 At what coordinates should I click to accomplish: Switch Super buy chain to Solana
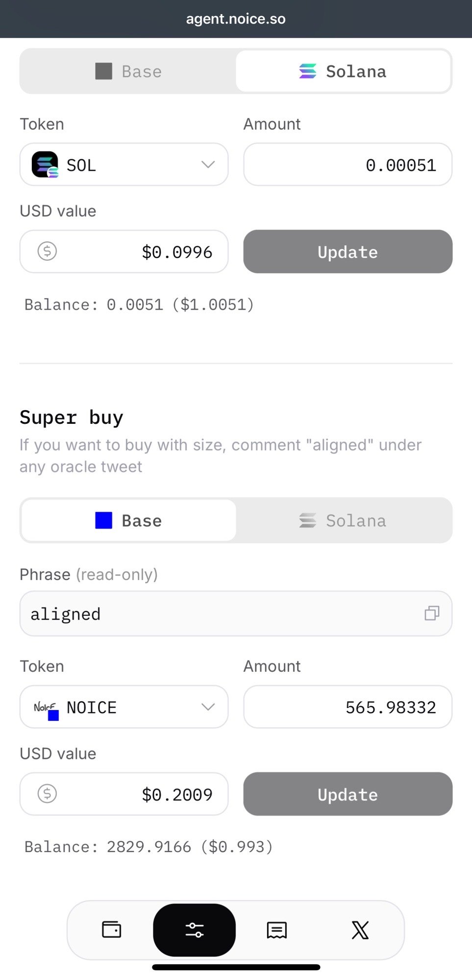click(343, 520)
